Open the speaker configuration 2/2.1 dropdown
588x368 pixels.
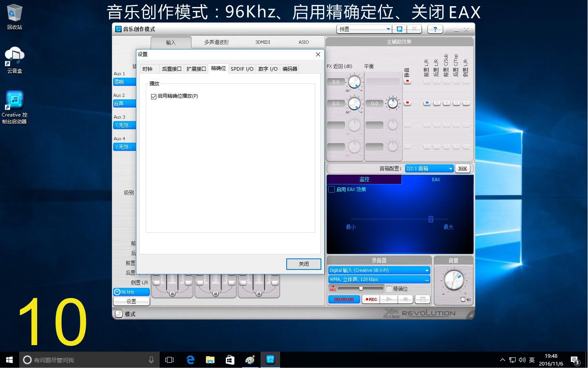tap(429, 168)
